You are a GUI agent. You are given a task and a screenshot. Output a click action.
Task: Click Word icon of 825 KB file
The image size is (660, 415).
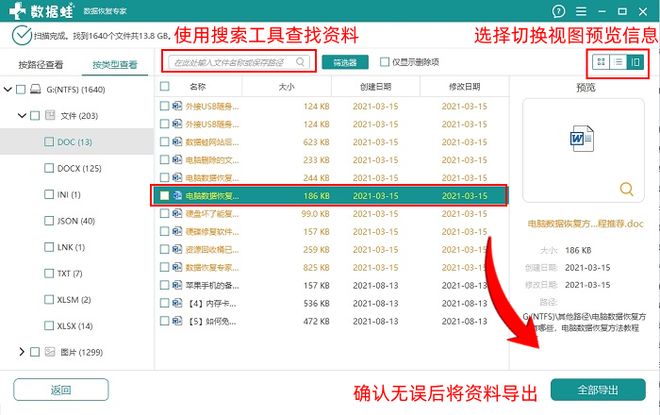[177, 267]
